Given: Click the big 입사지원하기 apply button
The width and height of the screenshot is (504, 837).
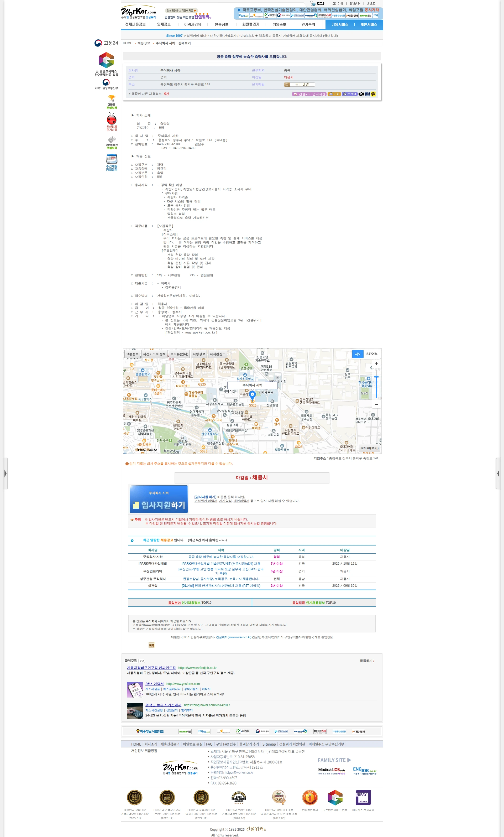Looking at the screenshot, I should 159,499.
